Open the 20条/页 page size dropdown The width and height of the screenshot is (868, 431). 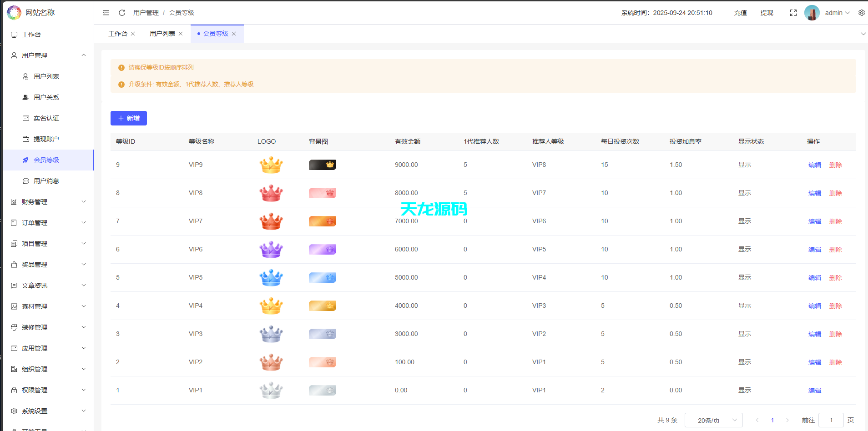pos(713,420)
